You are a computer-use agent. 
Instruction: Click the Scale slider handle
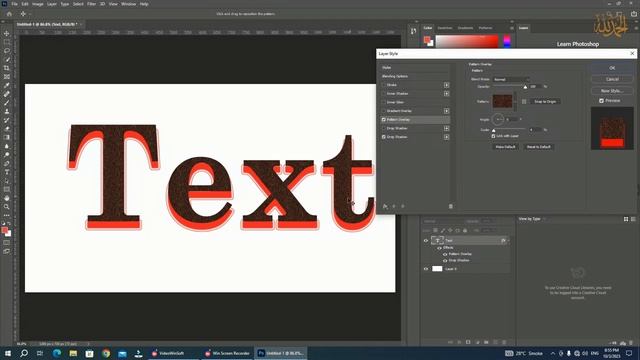click(x=493, y=130)
